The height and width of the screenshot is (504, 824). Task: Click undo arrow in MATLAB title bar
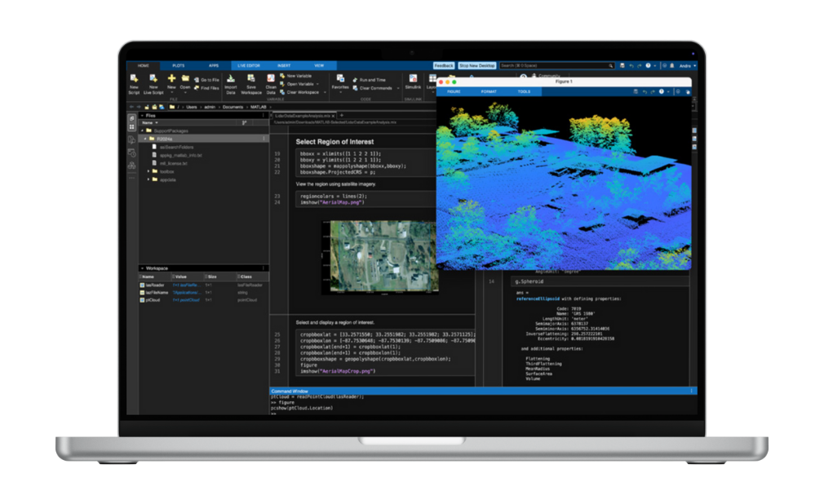point(631,66)
